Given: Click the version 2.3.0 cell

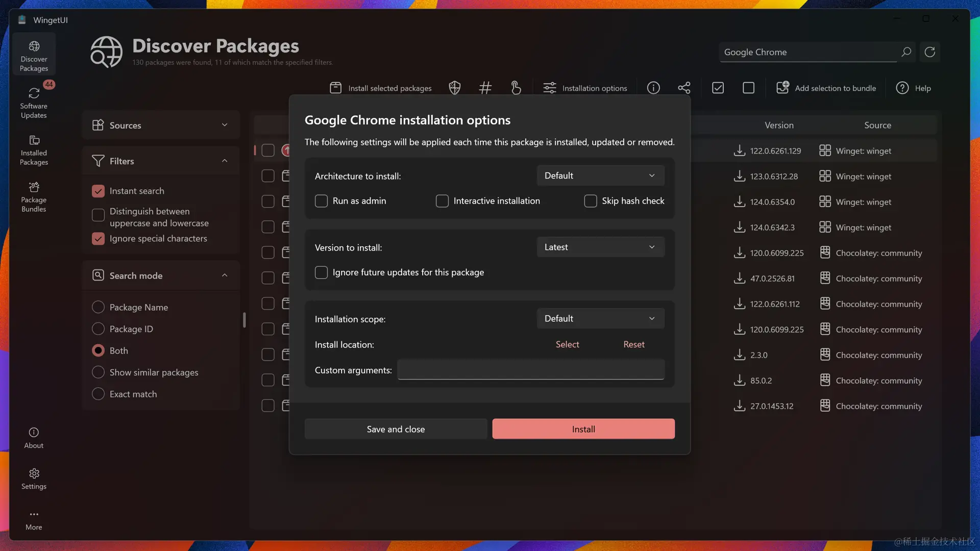Looking at the screenshot, I should click(x=758, y=355).
